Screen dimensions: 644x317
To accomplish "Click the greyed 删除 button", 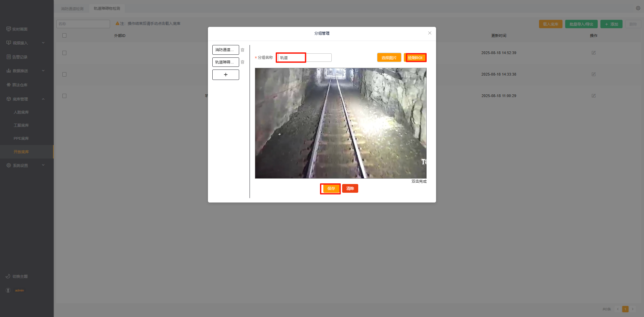I will point(633,24).
